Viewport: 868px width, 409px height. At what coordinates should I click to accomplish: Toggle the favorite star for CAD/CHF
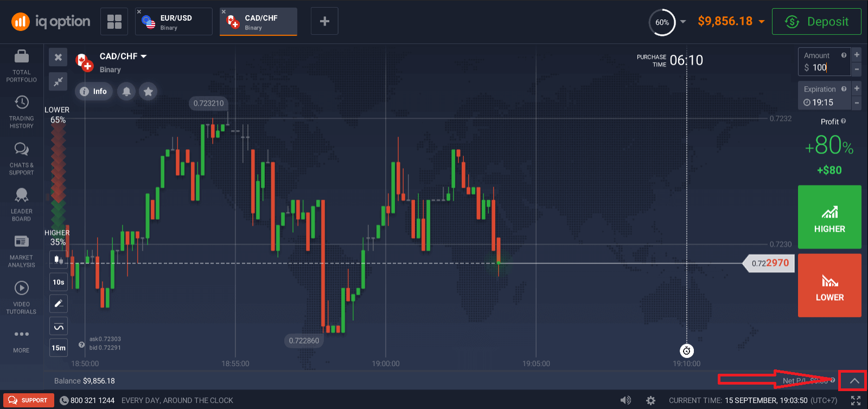[148, 91]
